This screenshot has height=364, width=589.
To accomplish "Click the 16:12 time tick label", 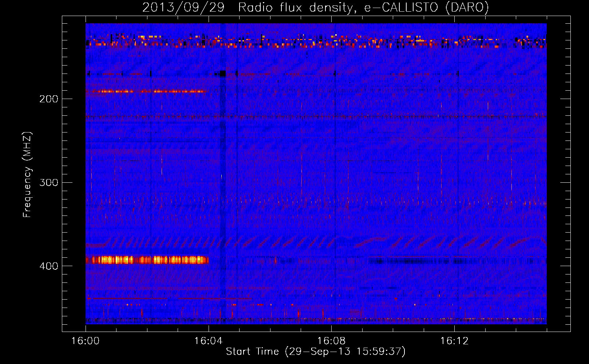I will pos(455,341).
